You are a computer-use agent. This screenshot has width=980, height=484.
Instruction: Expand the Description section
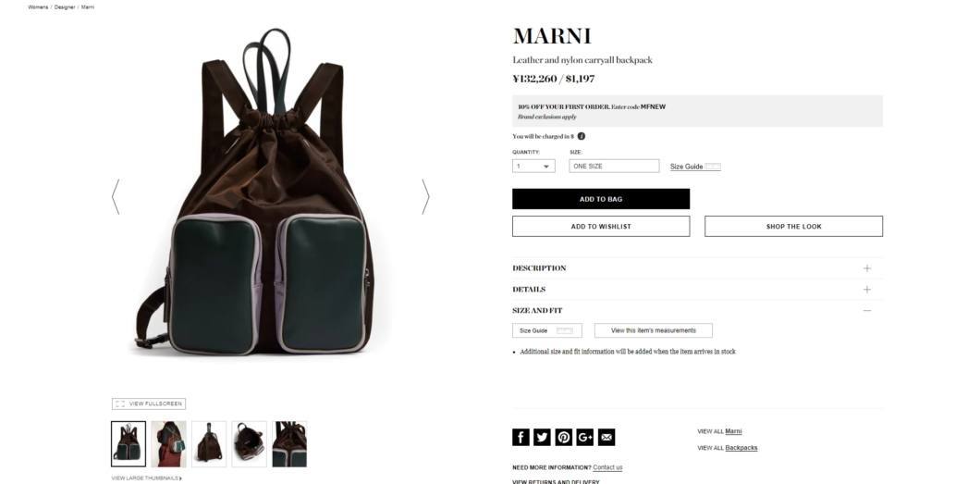pos(697,268)
